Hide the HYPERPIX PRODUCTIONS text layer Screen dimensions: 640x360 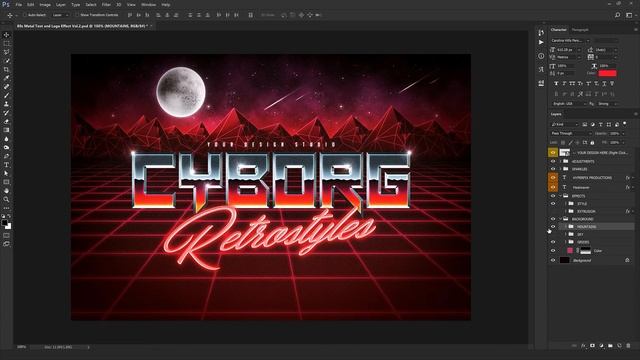pyautogui.click(x=553, y=178)
